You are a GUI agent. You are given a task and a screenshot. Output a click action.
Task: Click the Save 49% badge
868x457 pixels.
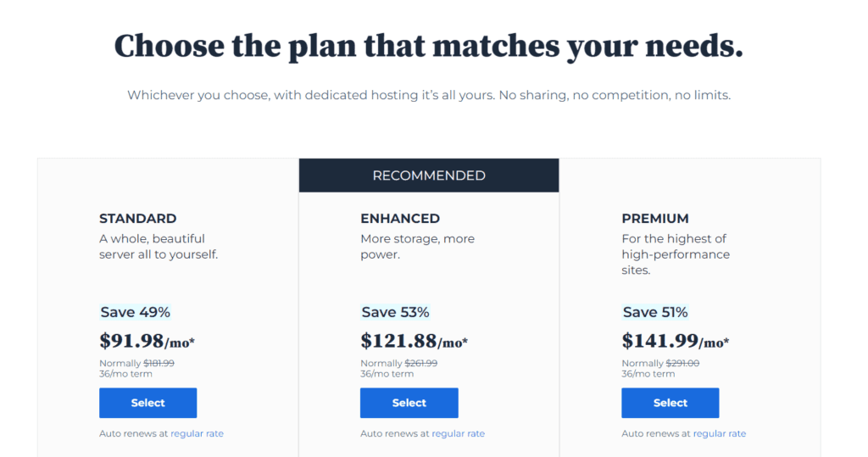coord(136,312)
